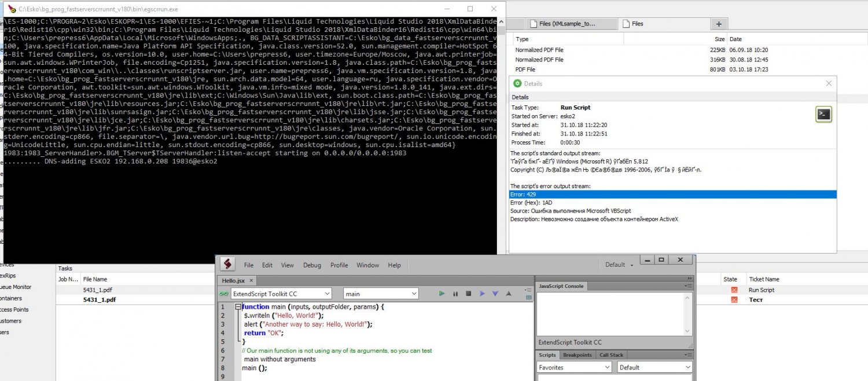868x381 pixels.
Task: Click the State column header
Action: pyautogui.click(x=730, y=279)
